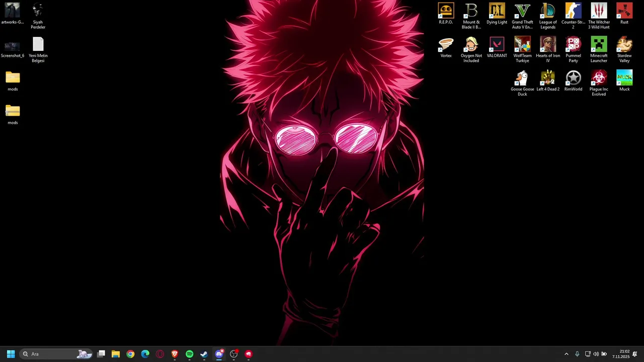
Task: Launch Google Chrome from the taskbar
Action: (130, 354)
